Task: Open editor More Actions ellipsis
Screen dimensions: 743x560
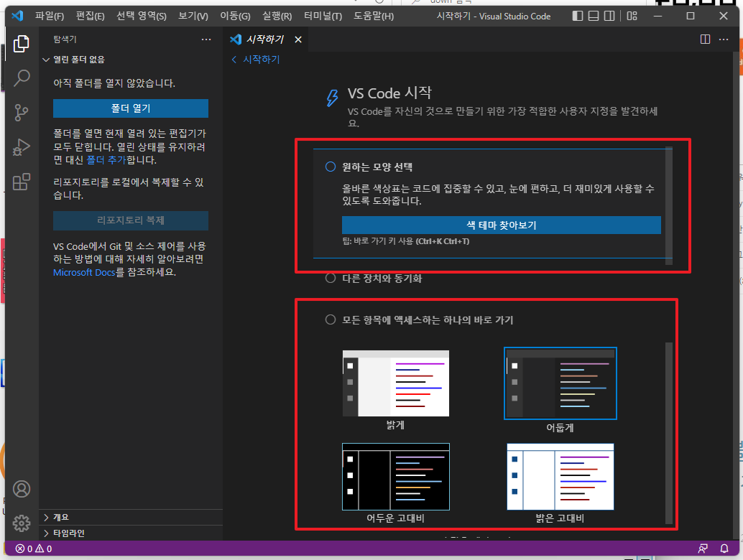Action: 724,39
